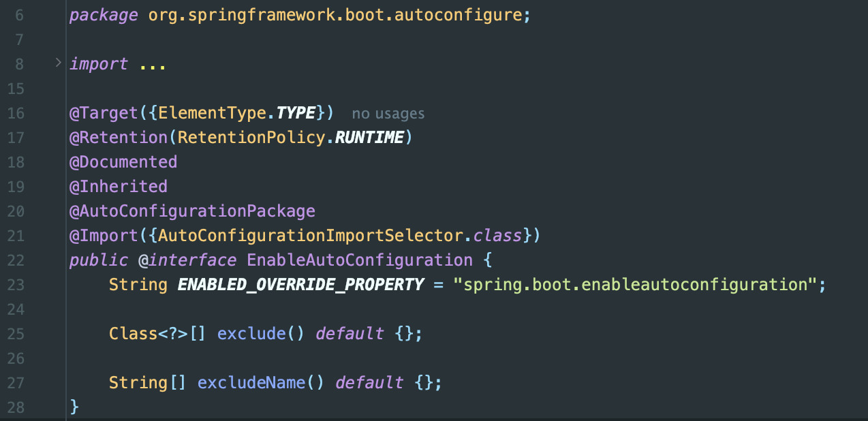Click the package name org.springframework.boot.autoconfigure

pos(335,15)
